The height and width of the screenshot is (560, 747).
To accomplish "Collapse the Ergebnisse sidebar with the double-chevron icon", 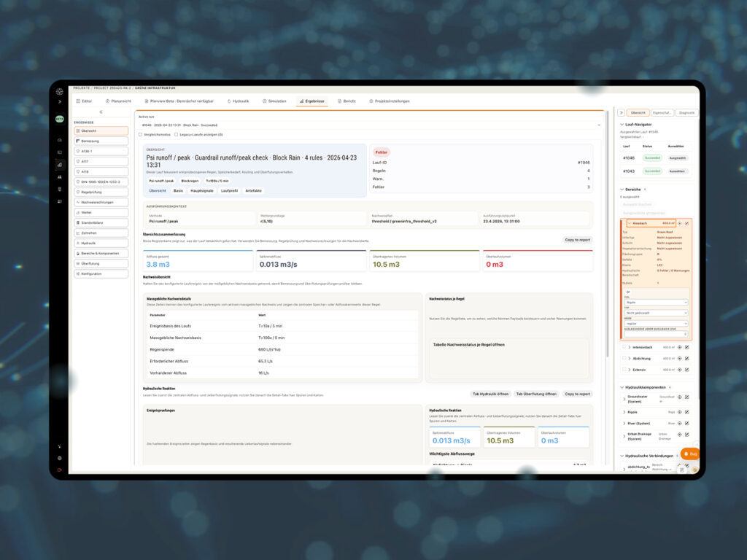I will pos(101,112).
